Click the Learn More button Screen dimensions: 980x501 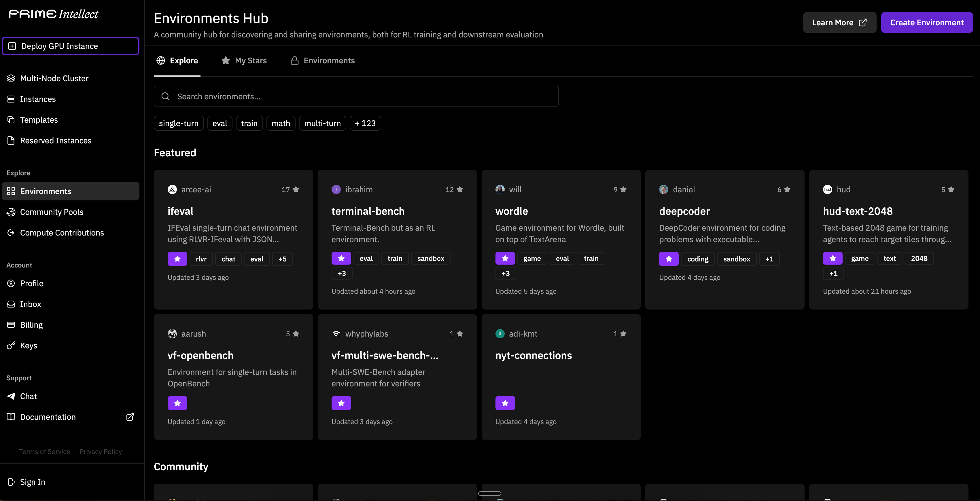point(839,22)
